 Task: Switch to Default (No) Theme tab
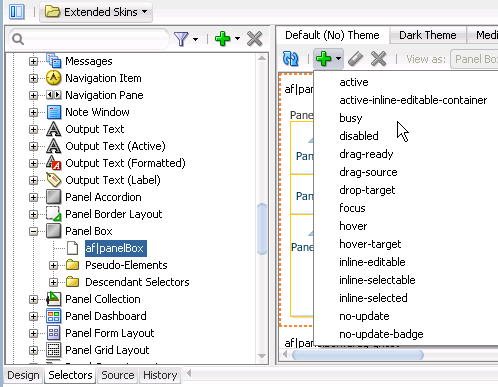click(332, 35)
